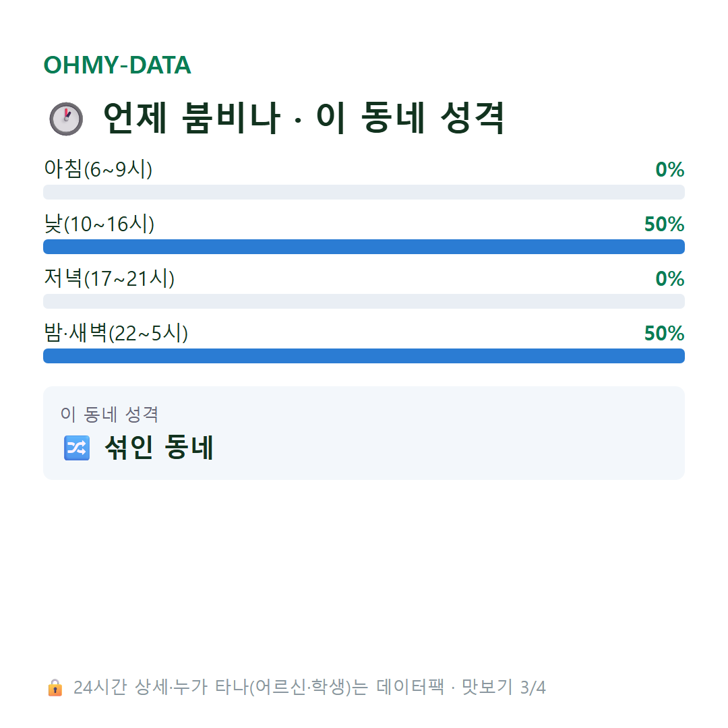Click the shuffle icon beside 섞인 동네
The width and height of the screenshot is (728, 728).
click(x=77, y=448)
